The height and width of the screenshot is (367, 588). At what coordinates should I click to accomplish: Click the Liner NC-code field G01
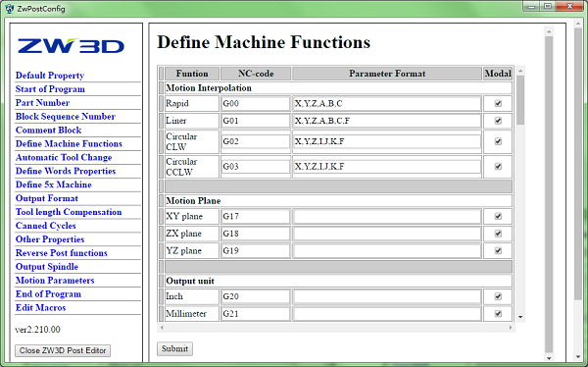tap(256, 121)
